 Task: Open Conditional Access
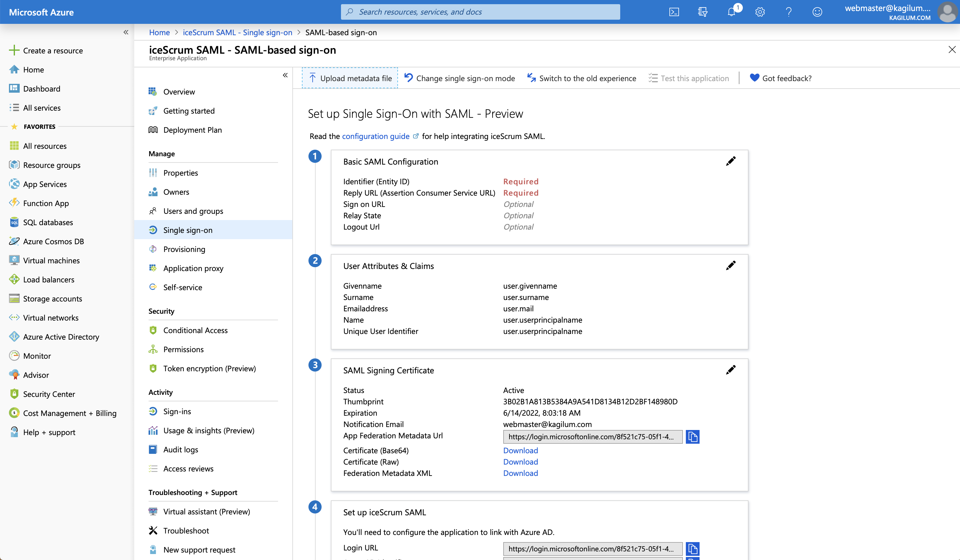[x=188, y=330]
